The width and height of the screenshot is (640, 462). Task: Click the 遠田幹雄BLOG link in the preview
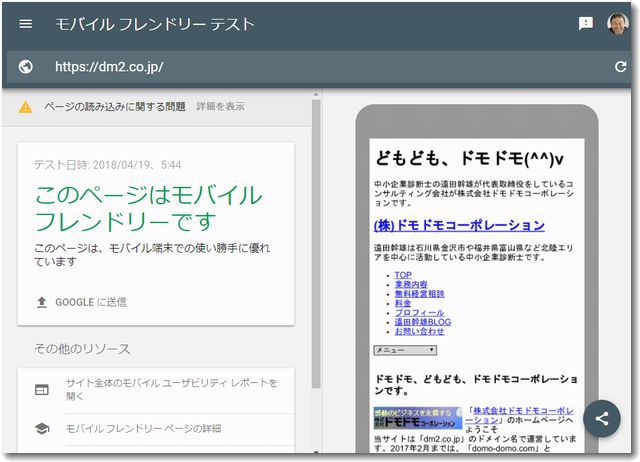(x=422, y=322)
